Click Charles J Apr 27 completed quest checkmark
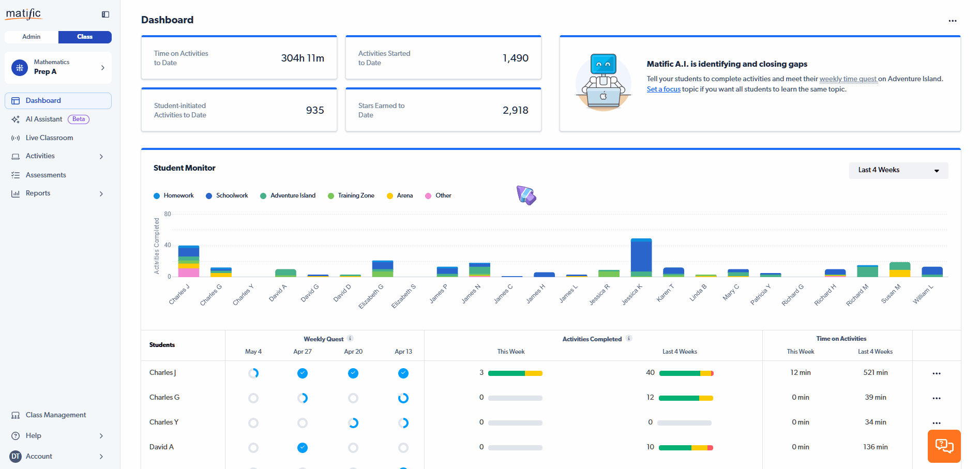The width and height of the screenshot is (980, 469). 303,373
